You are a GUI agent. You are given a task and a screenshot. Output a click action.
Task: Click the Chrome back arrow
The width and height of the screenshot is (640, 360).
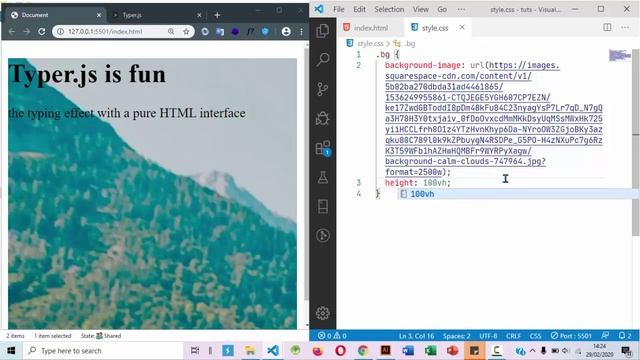point(11,31)
